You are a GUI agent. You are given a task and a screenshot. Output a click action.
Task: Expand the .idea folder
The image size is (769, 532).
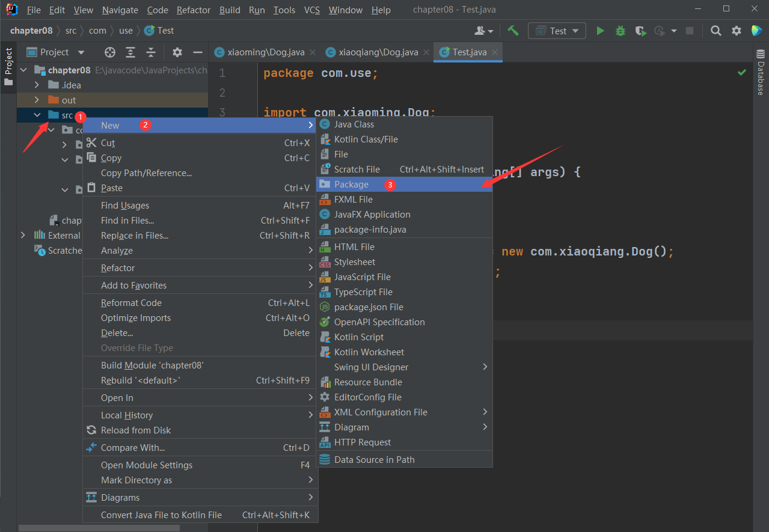pos(37,85)
